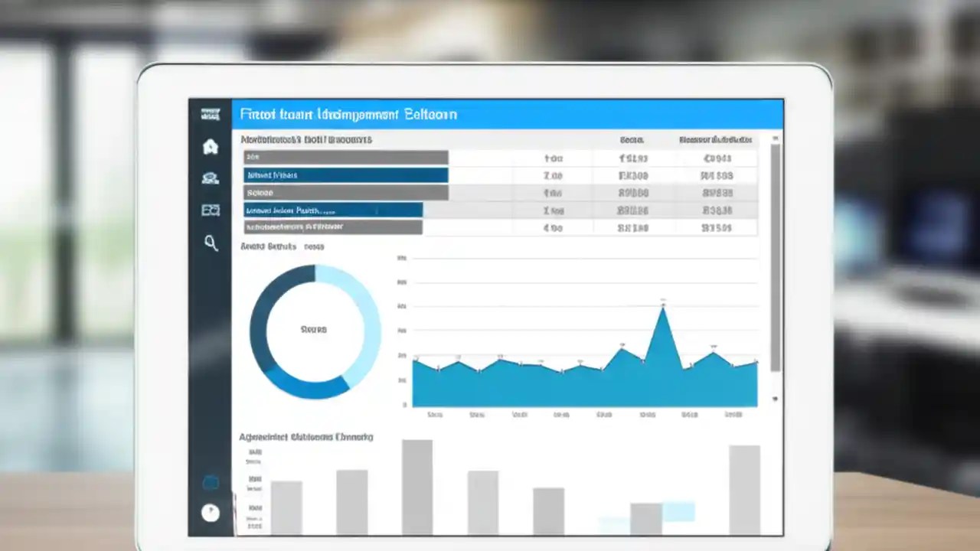Click the apps grid icon in the sidebar
Screen dimensions: 980x551
coord(211,210)
